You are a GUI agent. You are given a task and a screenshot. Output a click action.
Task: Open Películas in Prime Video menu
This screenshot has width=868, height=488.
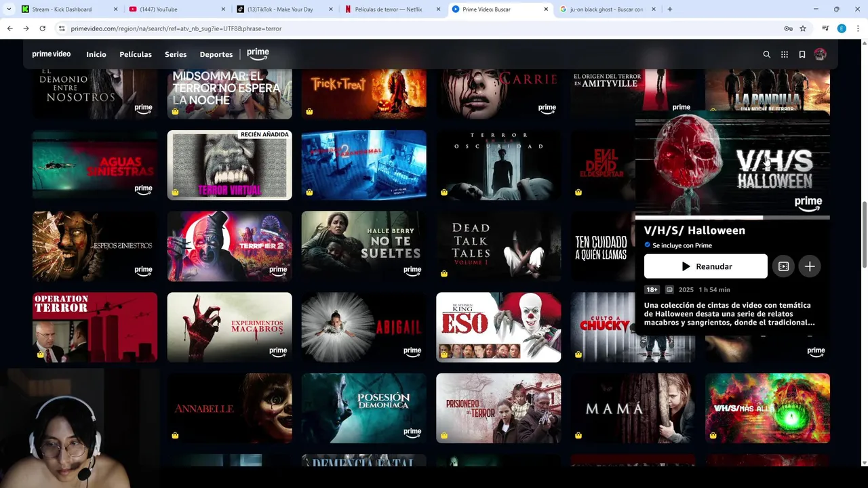[136, 54]
